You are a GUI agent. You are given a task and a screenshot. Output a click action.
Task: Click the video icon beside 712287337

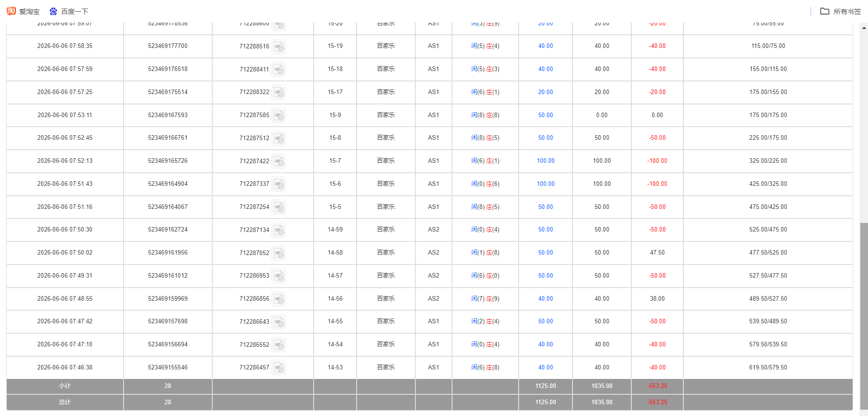pos(279,184)
